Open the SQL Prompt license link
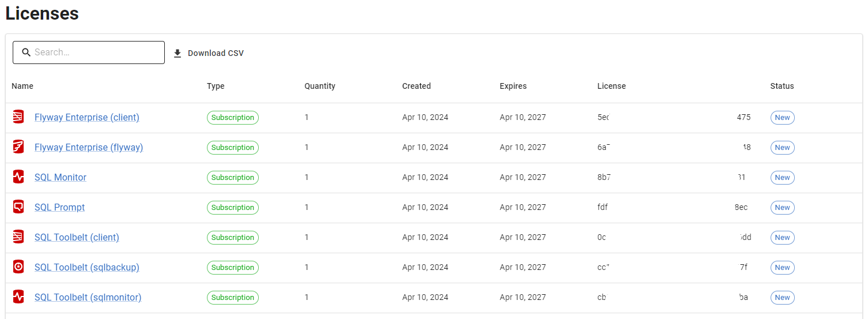Screen dimensions: 868x319 point(59,207)
